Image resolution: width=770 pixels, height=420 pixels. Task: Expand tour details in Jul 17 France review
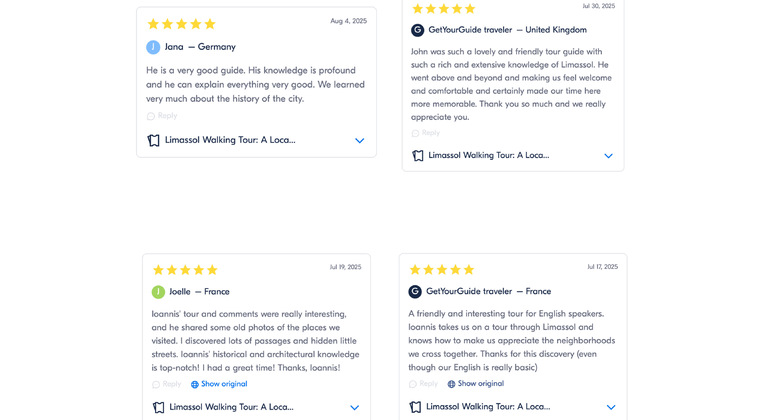[611, 407]
